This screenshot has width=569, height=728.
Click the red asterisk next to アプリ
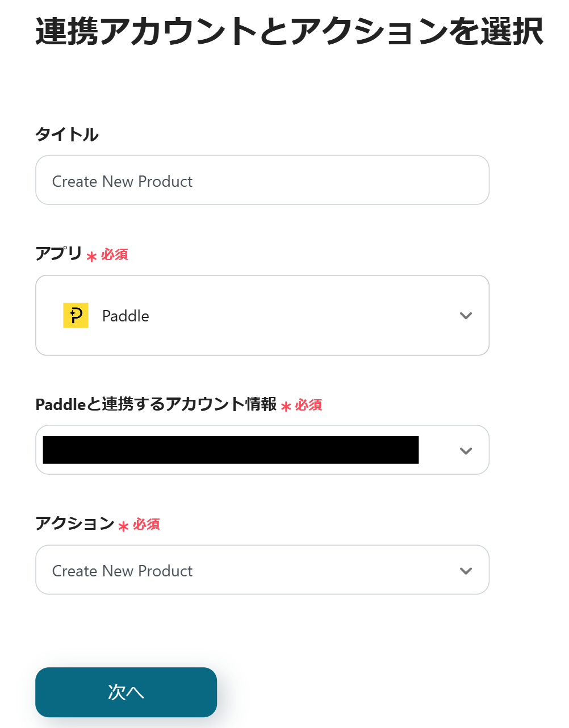[x=91, y=257]
